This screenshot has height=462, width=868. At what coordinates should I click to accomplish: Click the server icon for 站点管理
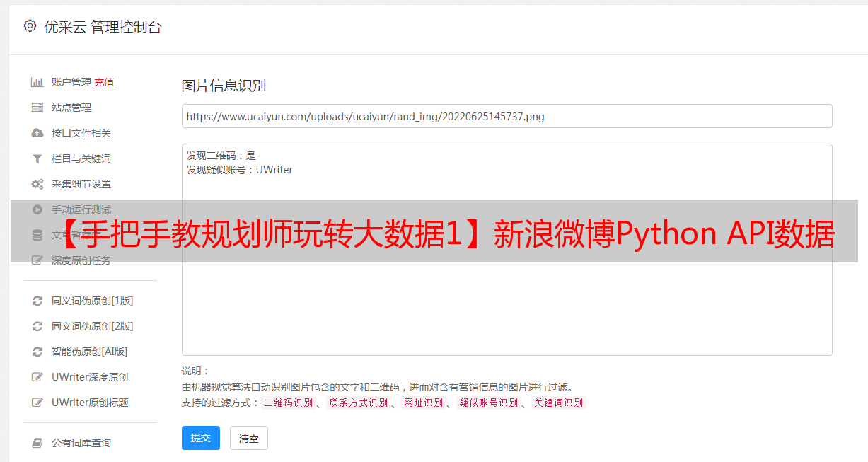[37, 108]
